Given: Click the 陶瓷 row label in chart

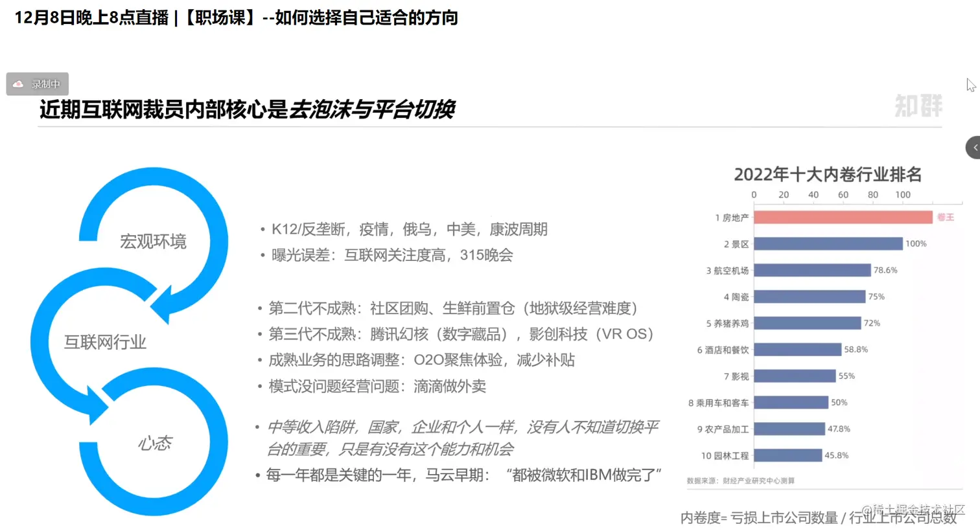Looking at the screenshot, I should pyautogui.click(x=736, y=297).
